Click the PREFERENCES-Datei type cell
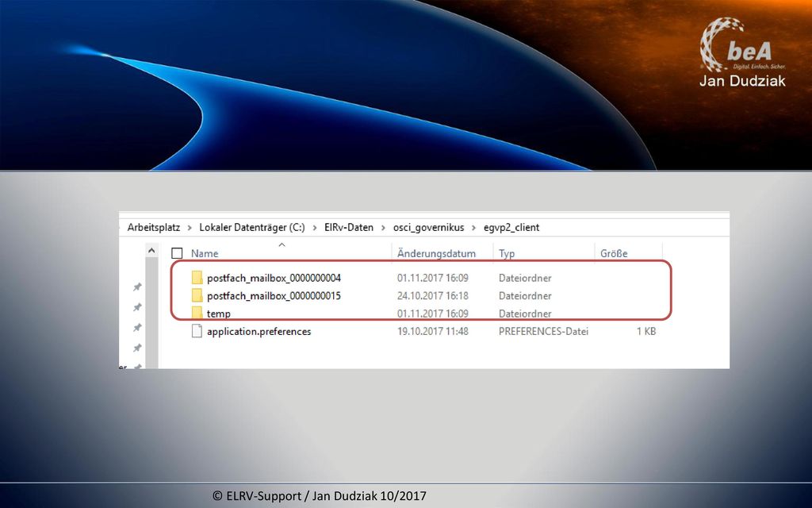This screenshot has height=508, width=812. click(x=544, y=331)
